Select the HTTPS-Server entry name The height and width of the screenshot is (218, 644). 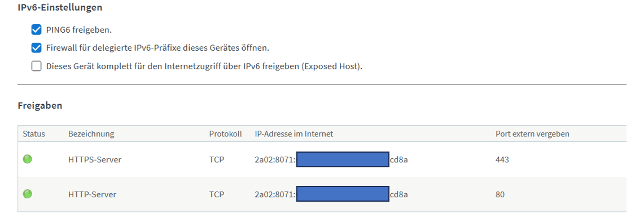[95, 160]
